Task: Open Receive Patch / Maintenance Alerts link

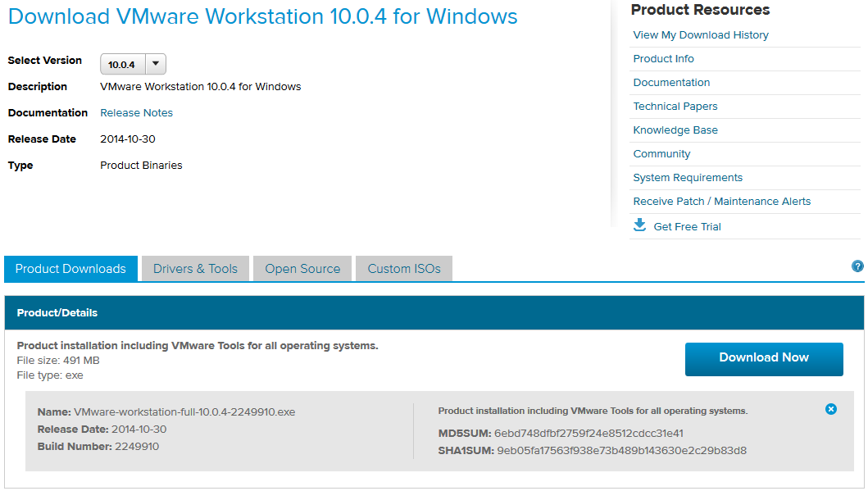Action: [722, 202]
